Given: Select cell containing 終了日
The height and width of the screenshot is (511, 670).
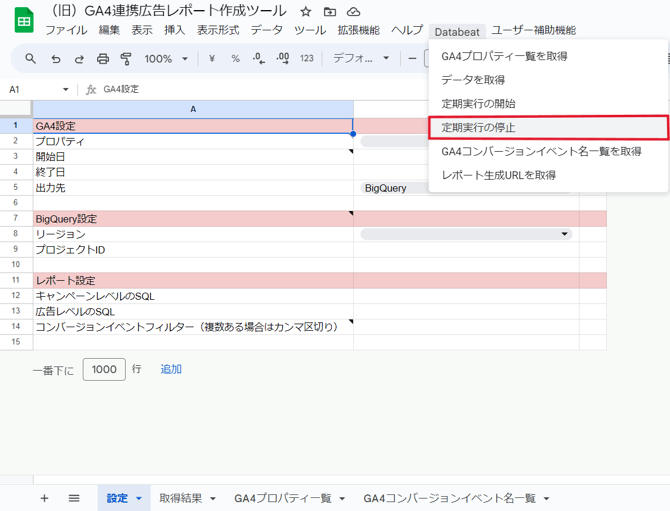Looking at the screenshot, I should pos(193,172).
